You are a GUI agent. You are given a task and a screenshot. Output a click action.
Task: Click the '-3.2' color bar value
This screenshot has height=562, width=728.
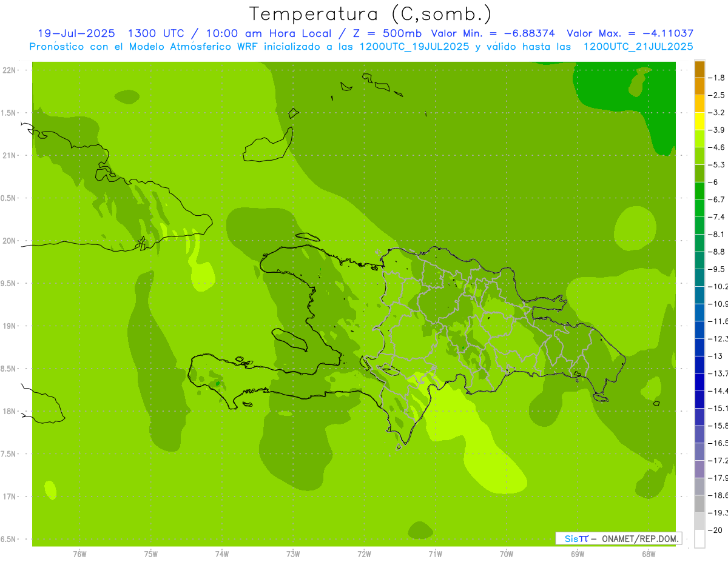click(x=717, y=112)
